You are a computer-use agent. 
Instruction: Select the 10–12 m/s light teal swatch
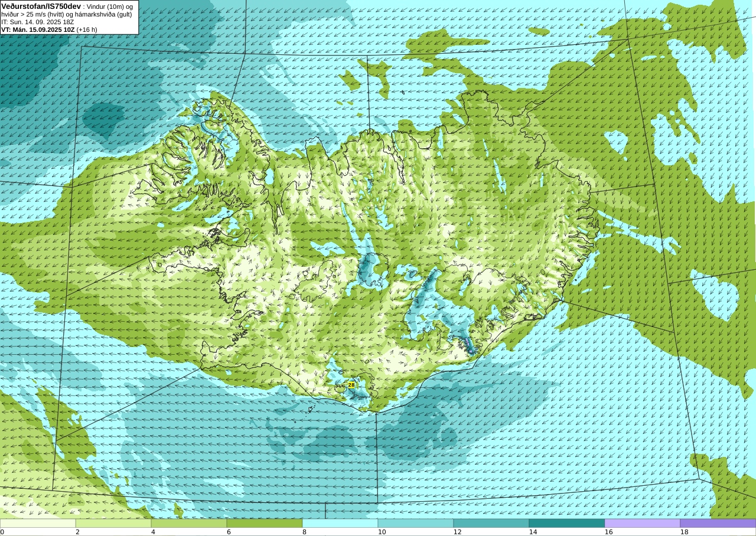coord(416,523)
